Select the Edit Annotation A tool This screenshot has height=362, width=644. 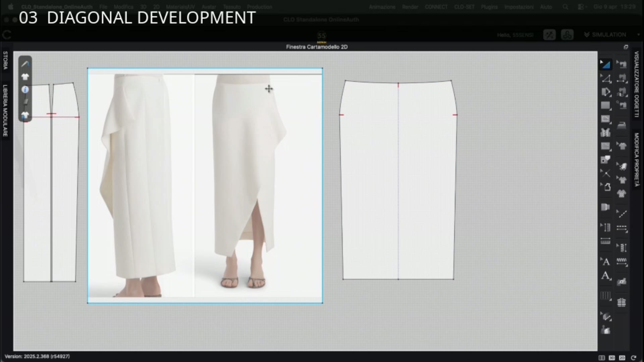click(x=605, y=261)
